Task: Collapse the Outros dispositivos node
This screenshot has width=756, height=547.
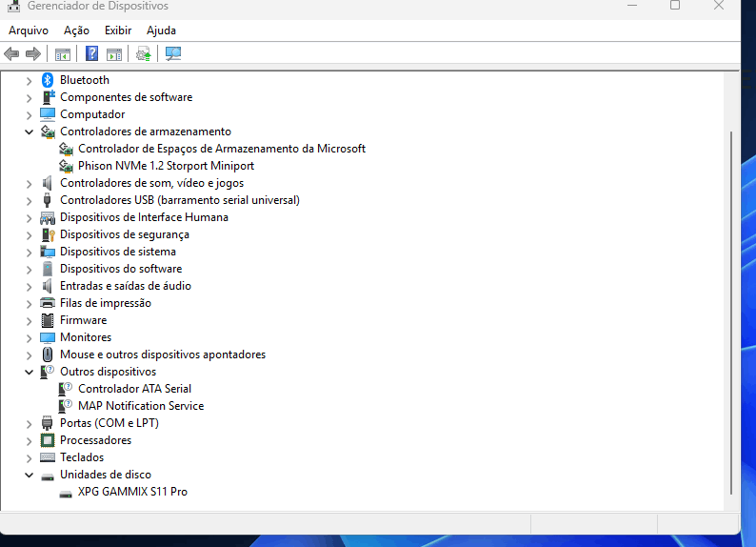Action: click(29, 372)
